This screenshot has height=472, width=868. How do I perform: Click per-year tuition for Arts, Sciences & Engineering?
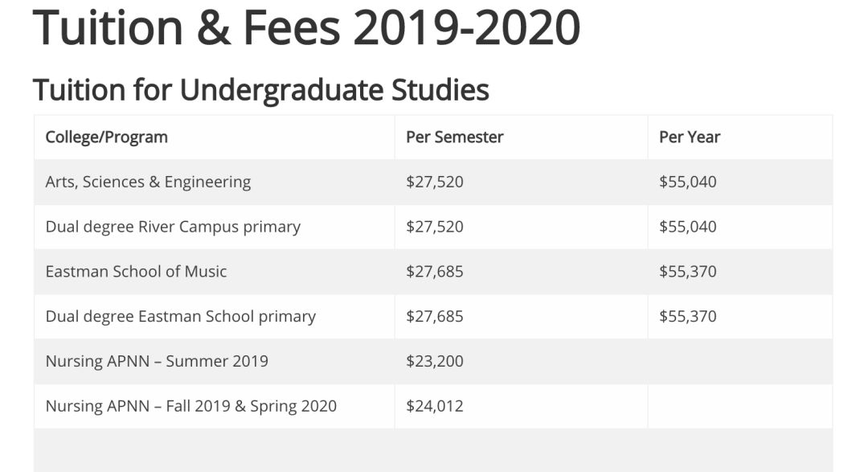[687, 182]
